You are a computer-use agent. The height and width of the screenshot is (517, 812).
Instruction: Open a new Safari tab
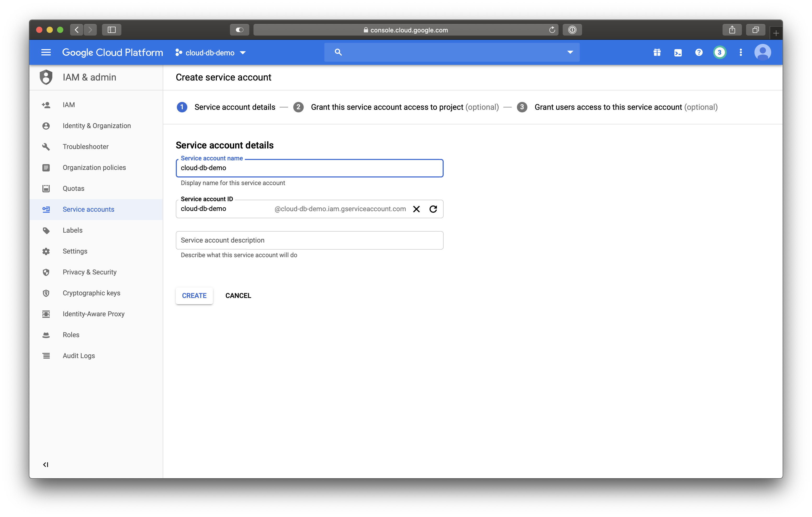click(x=776, y=33)
